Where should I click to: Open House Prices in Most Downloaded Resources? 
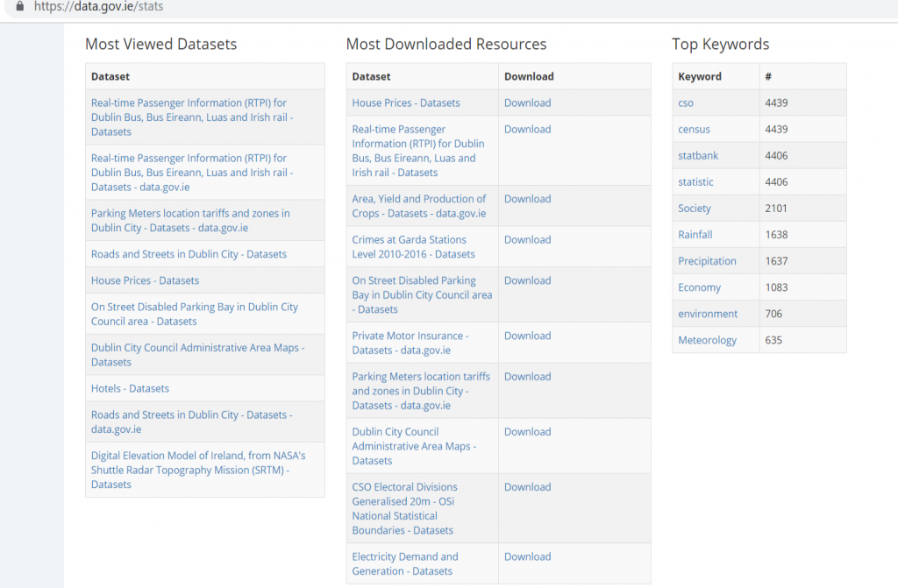click(x=406, y=103)
